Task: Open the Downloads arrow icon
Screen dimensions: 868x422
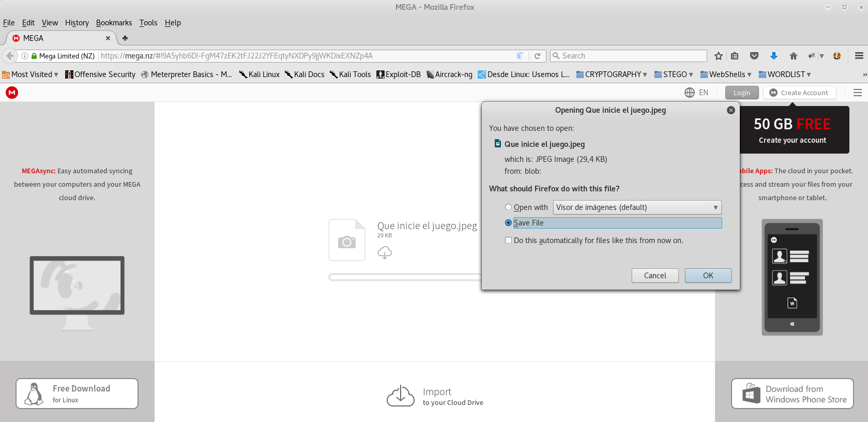Action: [x=773, y=56]
